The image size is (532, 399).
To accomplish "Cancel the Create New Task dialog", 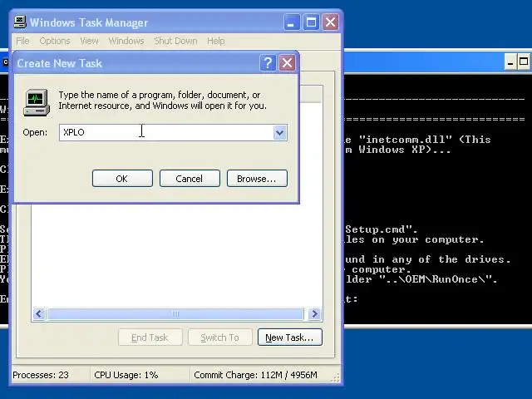I will (x=190, y=179).
